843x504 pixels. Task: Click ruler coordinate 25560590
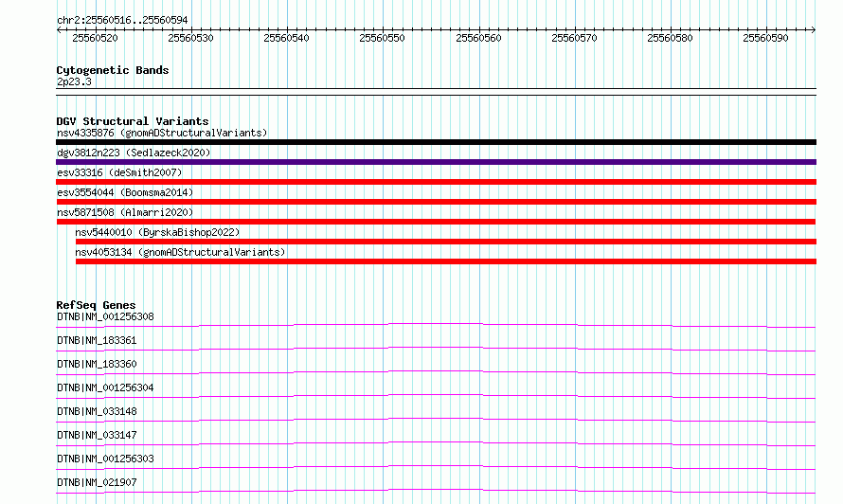click(x=765, y=38)
